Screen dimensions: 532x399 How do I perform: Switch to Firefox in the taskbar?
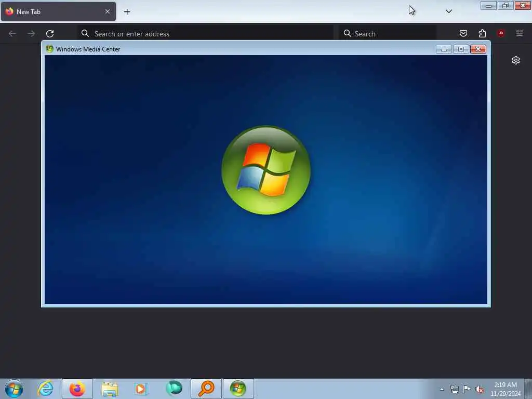point(77,389)
